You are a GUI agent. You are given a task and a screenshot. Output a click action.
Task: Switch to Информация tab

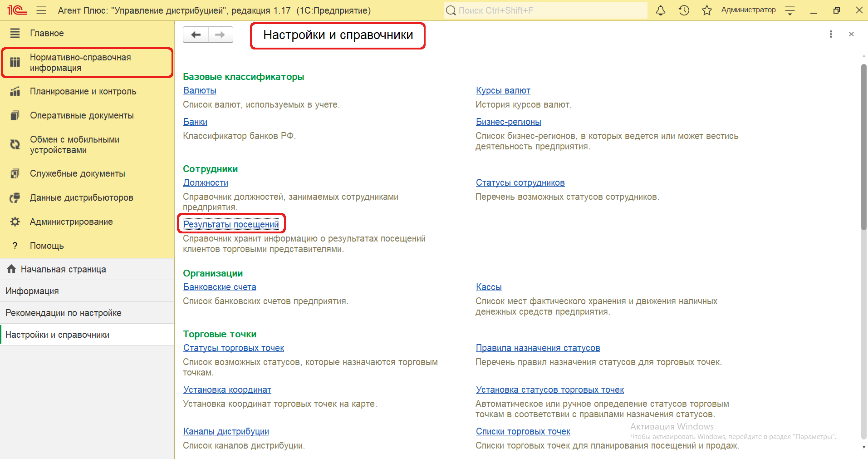[87, 291]
